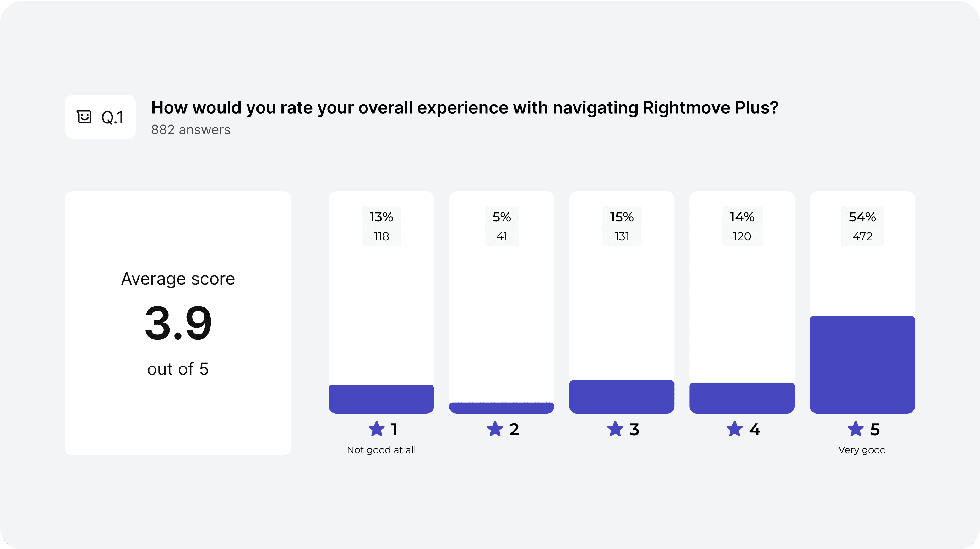Click the Average score 3.9 card

click(x=178, y=323)
